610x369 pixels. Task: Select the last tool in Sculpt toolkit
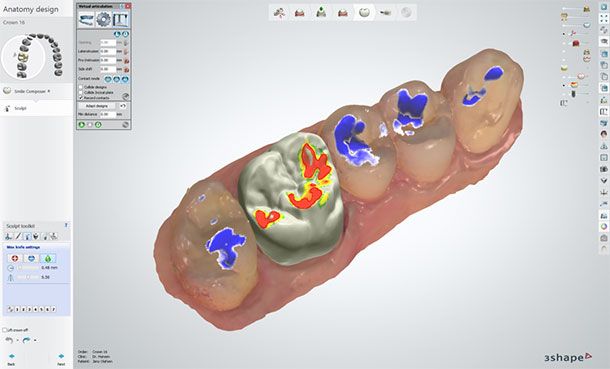tap(54, 236)
